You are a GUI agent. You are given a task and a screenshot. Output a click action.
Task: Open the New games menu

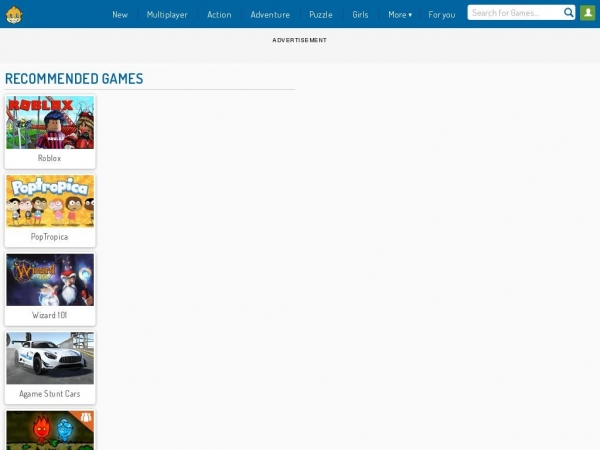click(x=120, y=15)
